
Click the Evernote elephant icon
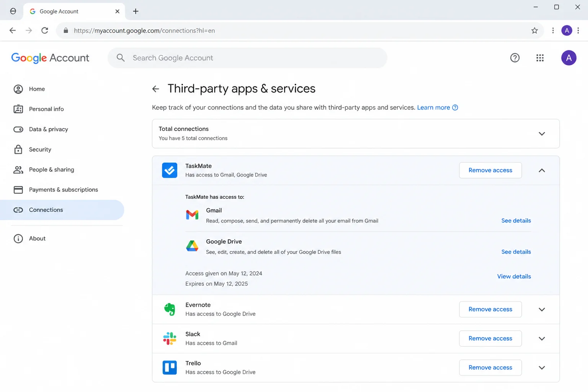(170, 309)
